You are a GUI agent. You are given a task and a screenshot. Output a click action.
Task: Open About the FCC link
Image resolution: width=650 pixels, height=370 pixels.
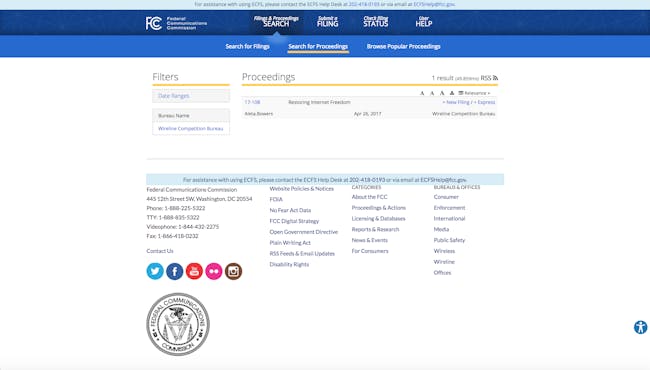369,197
